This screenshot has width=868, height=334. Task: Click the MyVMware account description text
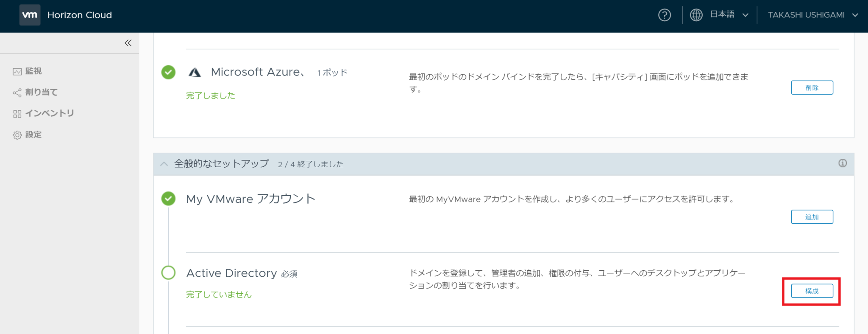572,199
